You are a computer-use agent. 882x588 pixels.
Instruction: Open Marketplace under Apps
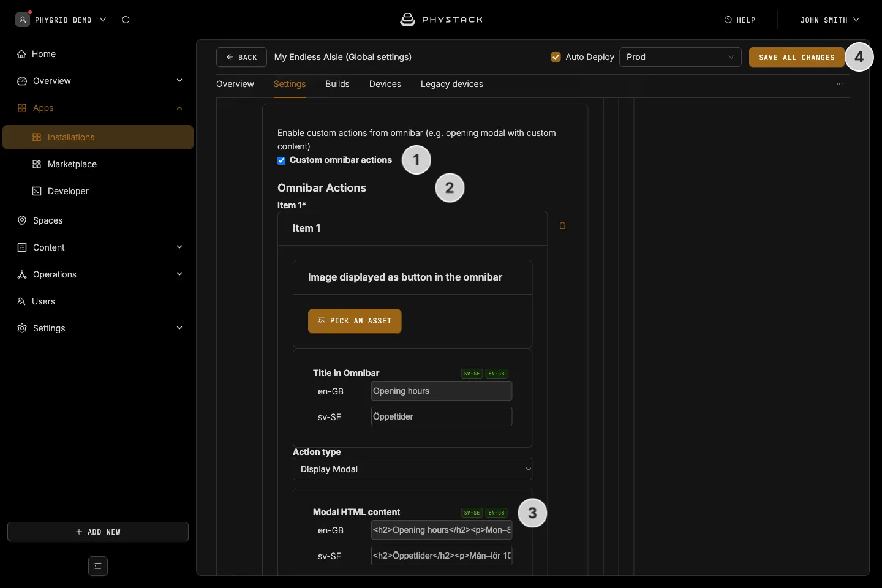point(98,164)
